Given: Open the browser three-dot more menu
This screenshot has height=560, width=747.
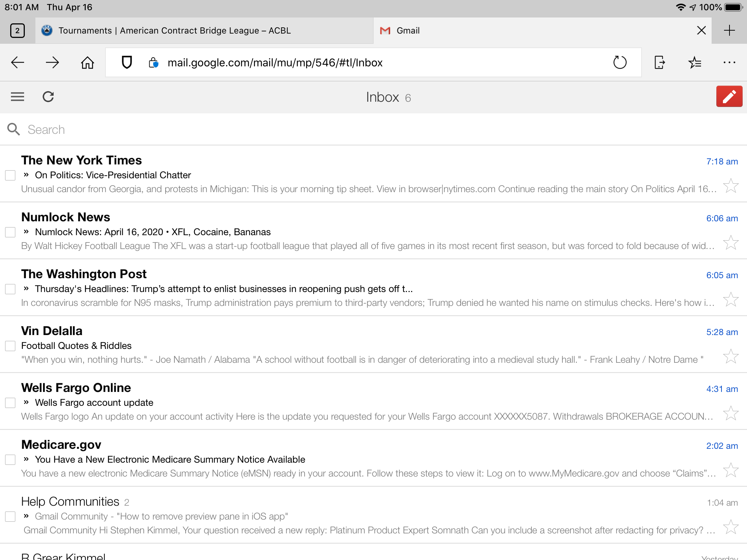Looking at the screenshot, I should click(x=729, y=63).
